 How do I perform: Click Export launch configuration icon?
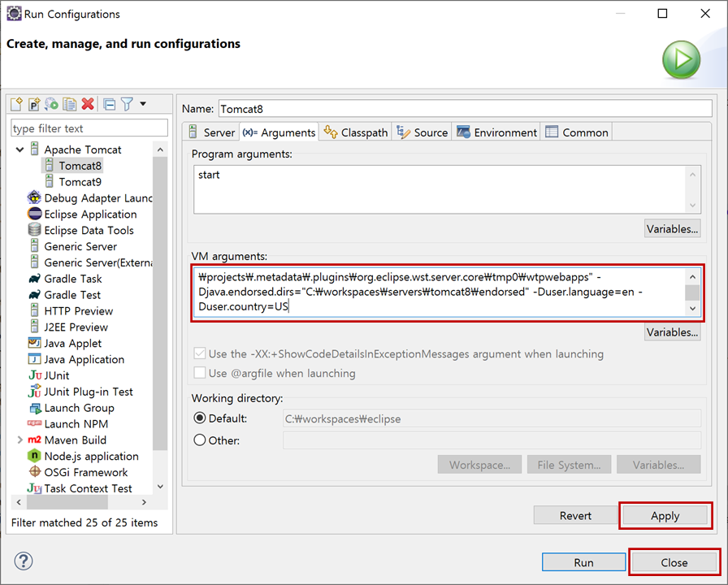pyautogui.click(x=51, y=104)
